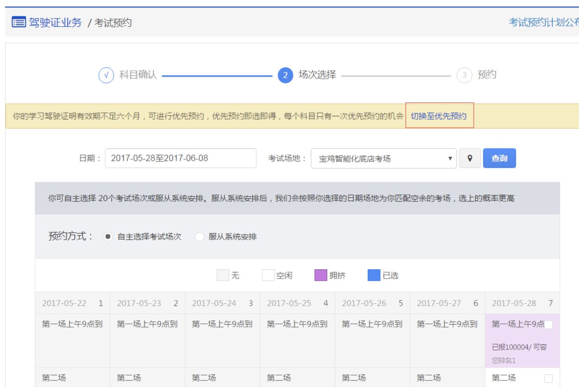The width and height of the screenshot is (579, 392).
Task: Select 自主选择考试场次 radio option
Action: (107, 237)
